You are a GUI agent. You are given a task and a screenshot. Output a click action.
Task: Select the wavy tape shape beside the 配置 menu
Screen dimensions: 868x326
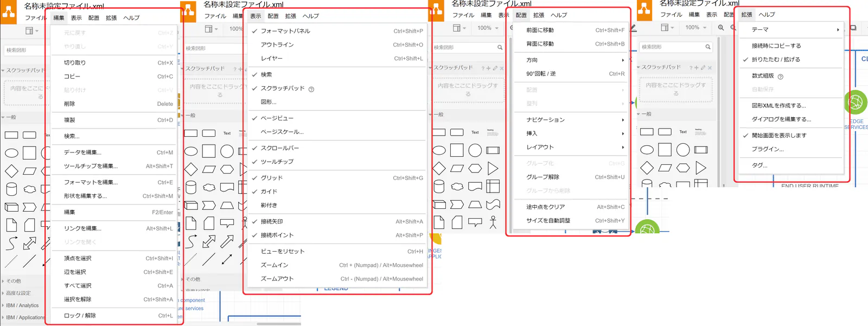(493, 204)
